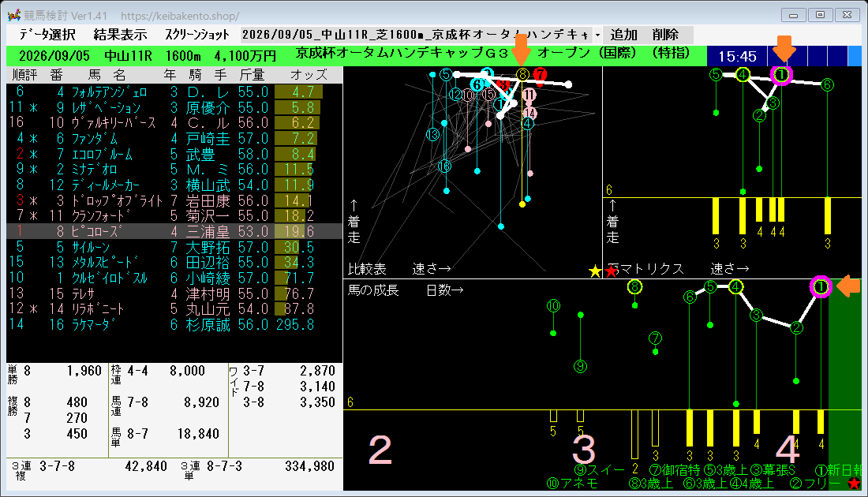Select the フォルテアンジェロ row in the horse list
Screen dimensions: 868x497
(x=174, y=92)
